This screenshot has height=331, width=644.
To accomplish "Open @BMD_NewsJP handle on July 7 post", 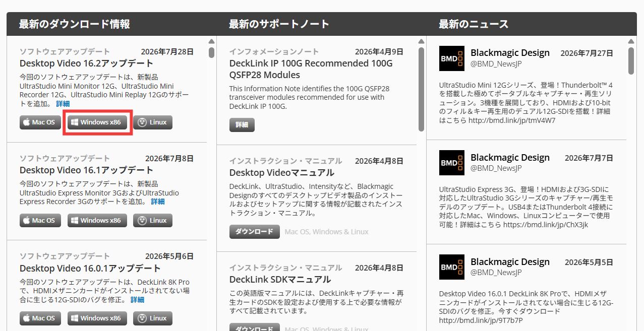I will (x=496, y=168).
